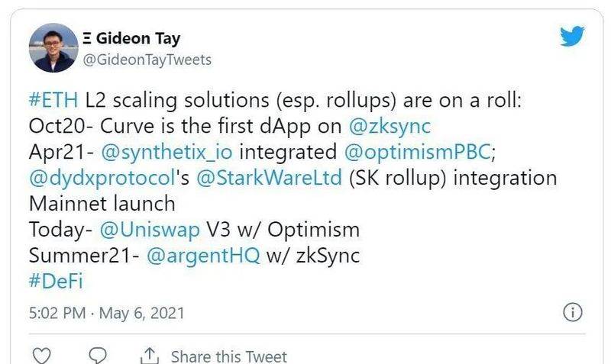Screen dimensions: 611x364
Task: Open the @StarkWareLtd mention
Action: tap(270, 178)
